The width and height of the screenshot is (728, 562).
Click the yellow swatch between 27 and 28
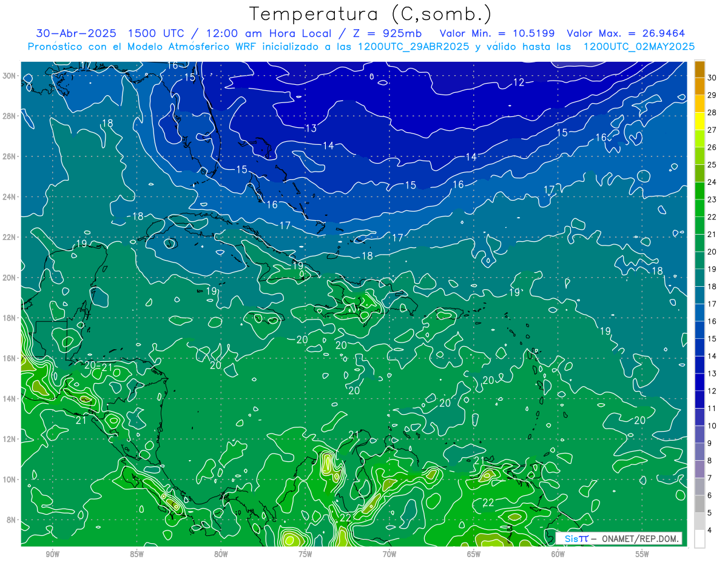[699, 121]
